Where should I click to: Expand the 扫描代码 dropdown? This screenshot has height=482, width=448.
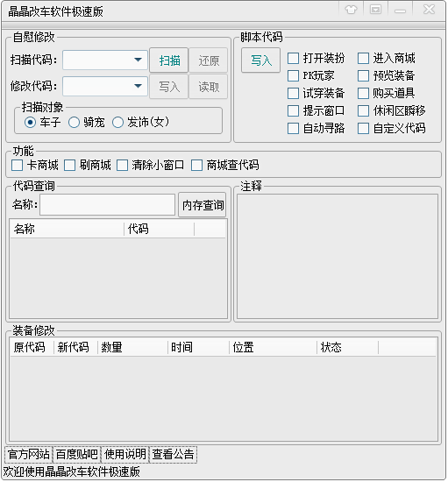138,60
